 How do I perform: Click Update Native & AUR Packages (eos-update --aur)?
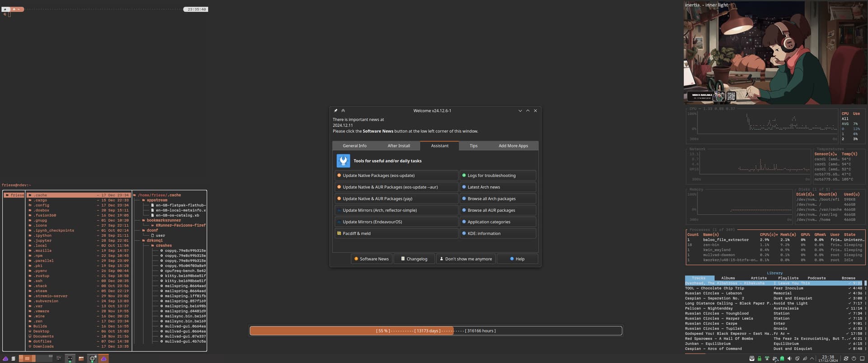(x=396, y=187)
